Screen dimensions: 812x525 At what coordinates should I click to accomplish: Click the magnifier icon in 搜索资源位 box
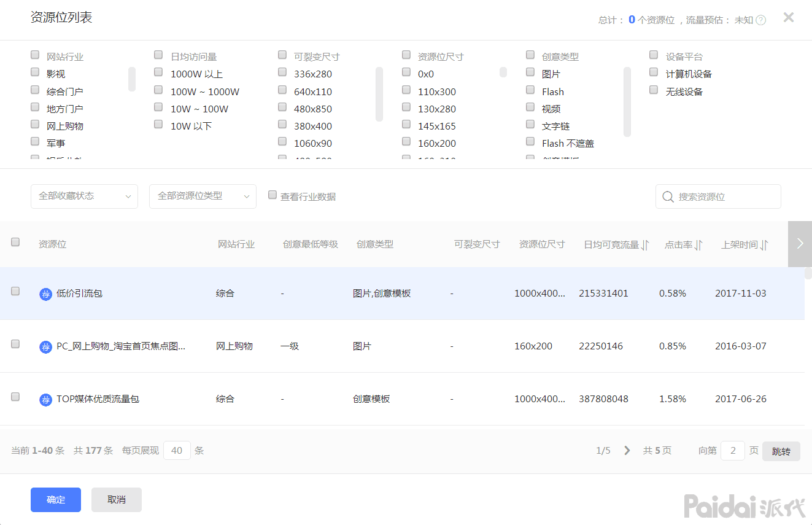[x=668, y=196]
